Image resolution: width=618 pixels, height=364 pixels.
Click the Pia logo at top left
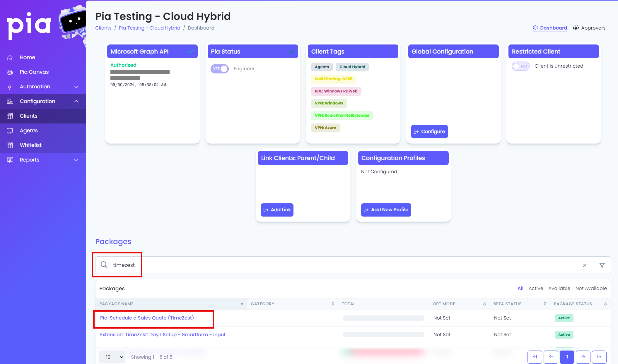pyautogui.click(x=29, y=26)
